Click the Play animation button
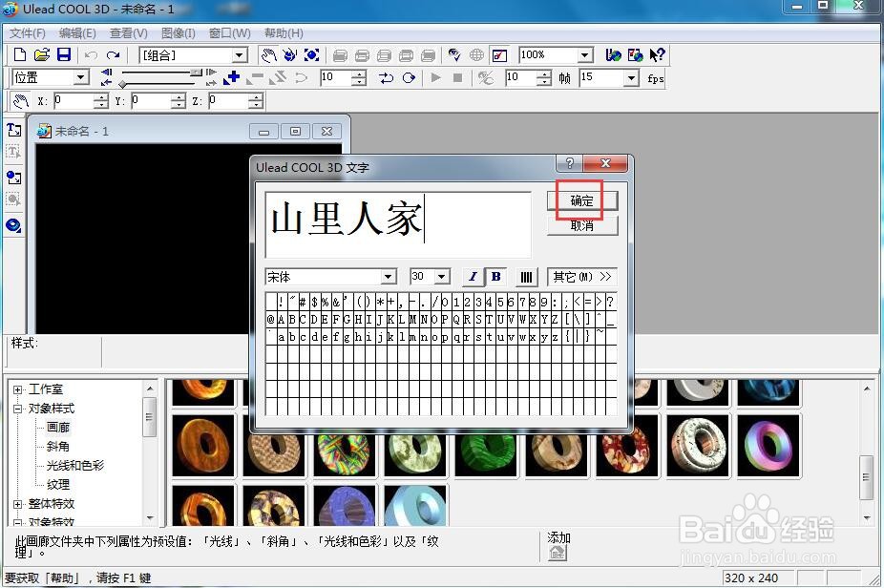The width and height of the screenshot is (884, 588). [x=436, y=78]
